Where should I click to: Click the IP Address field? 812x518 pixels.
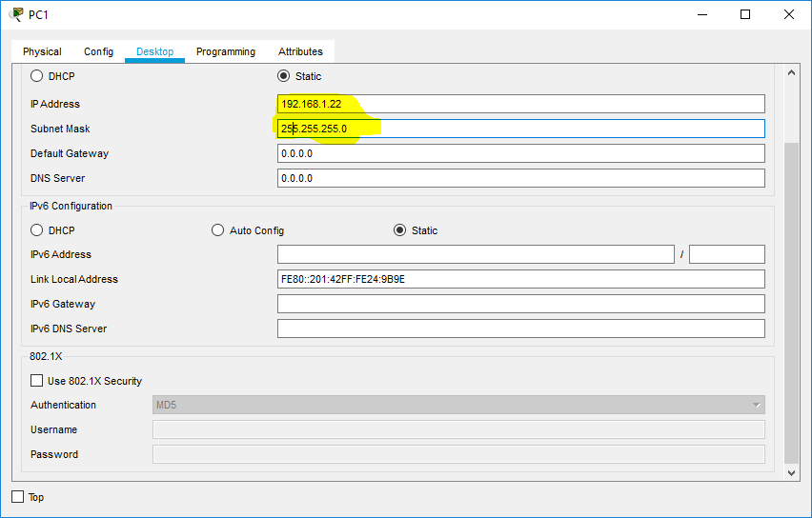tap(520, 104)
